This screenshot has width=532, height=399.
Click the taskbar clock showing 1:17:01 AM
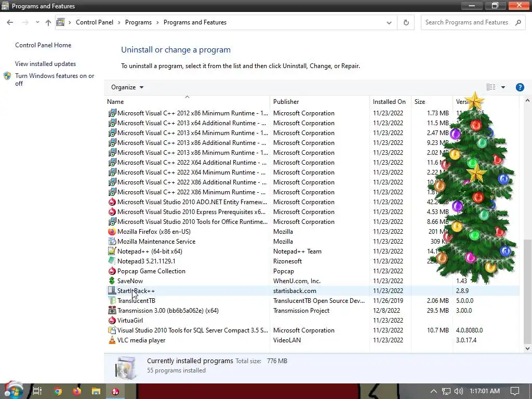(x=485, y=391)
